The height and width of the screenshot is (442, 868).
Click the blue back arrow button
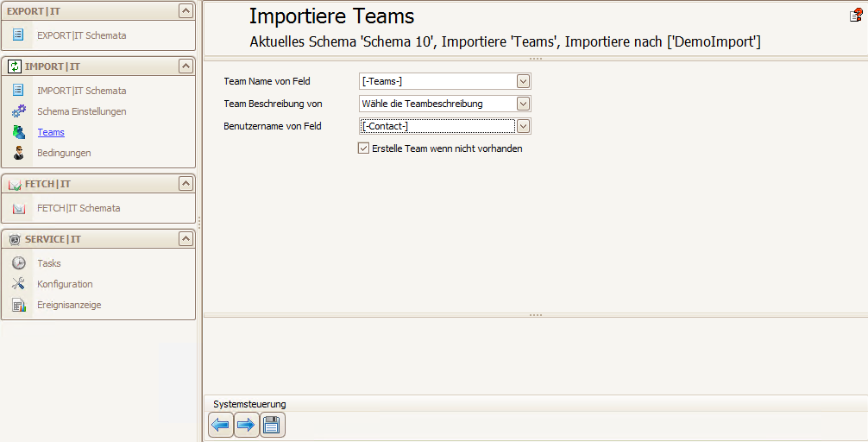221,425
